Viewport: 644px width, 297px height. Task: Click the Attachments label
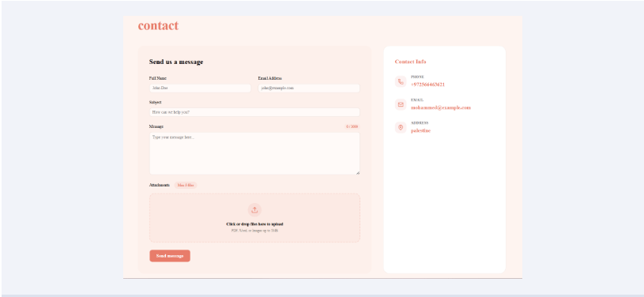pyautogui.click(x=160, y=186)
